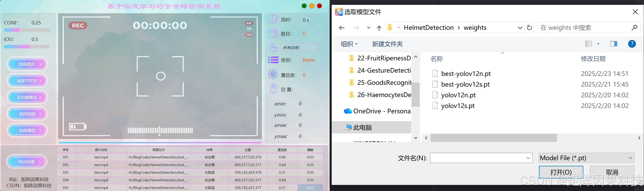Click the best-yolov12n.pt file icon

(435, 73)
